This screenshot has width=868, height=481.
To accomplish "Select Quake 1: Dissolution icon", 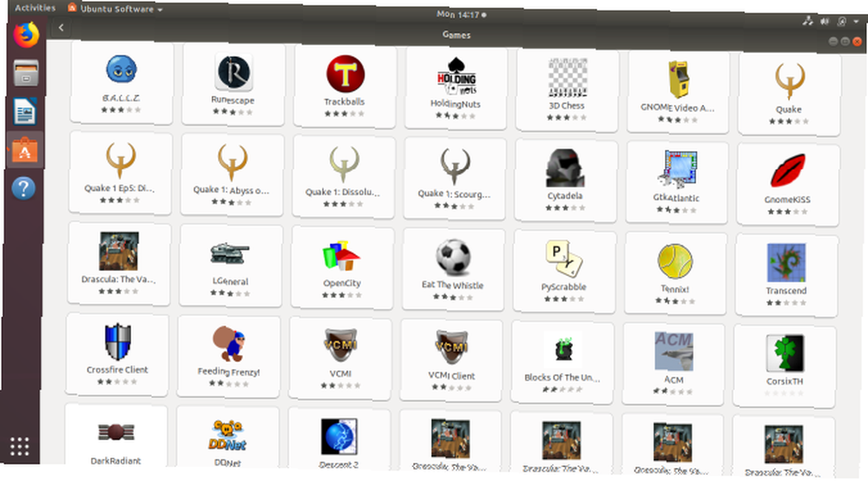I will [x=344, y=164].
